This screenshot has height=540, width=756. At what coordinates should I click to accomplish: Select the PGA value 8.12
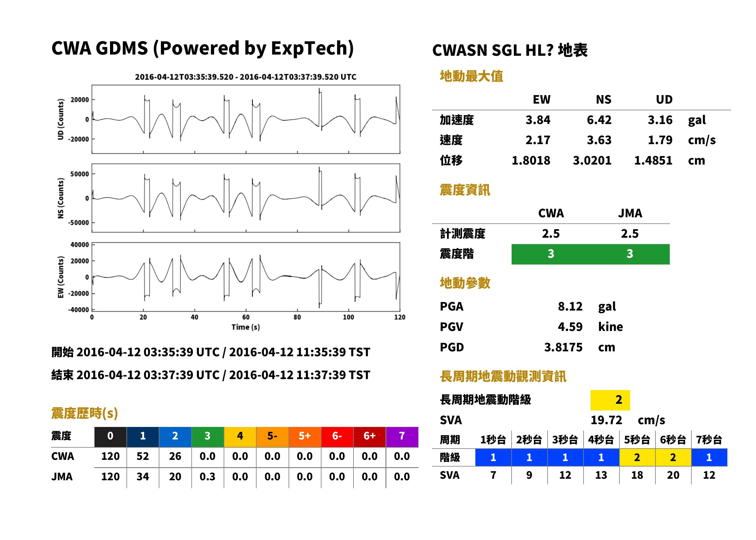pos(570,306)
